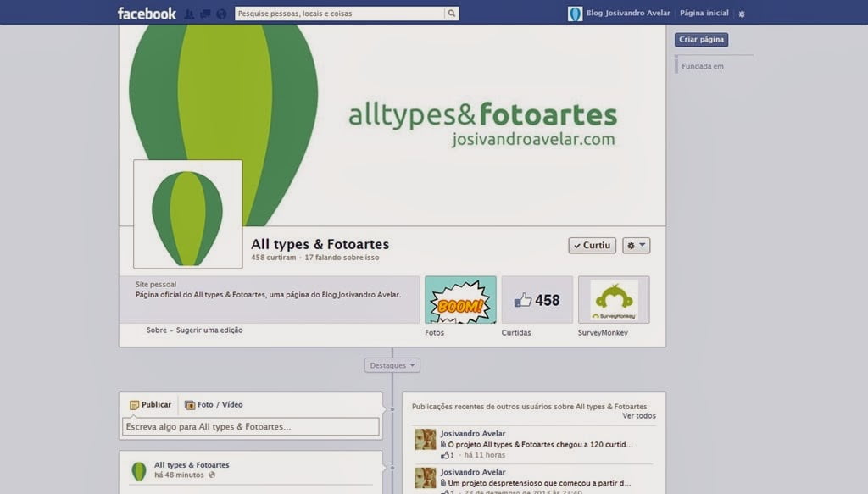The width and height of the screenshot is (868, 494).
Task: Open Blog Josivandro Avelar profile avatar
Action: (576, 14)
